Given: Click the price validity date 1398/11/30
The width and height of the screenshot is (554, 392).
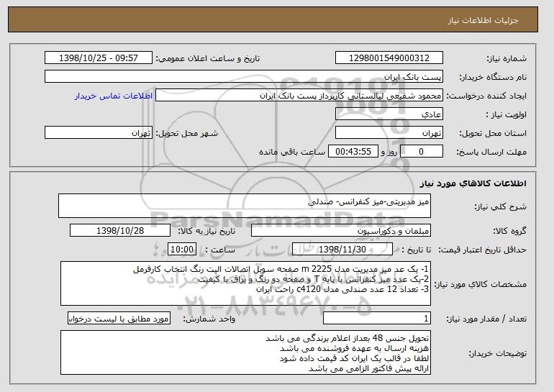Looking at the screenshot, I should coord(342,250).
